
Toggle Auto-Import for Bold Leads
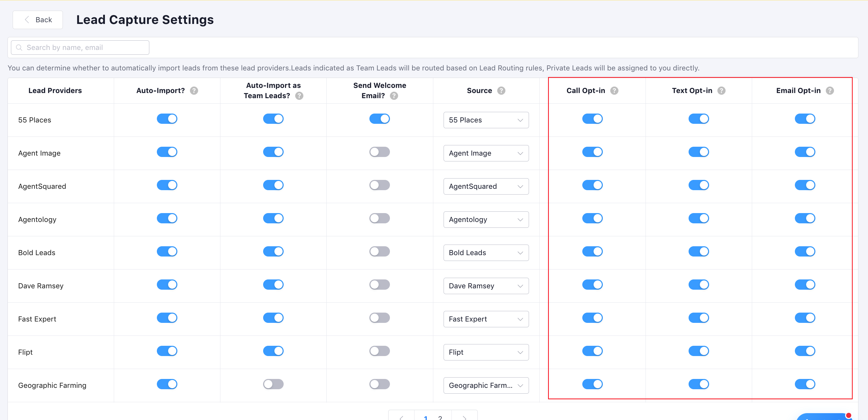(167, 251)
